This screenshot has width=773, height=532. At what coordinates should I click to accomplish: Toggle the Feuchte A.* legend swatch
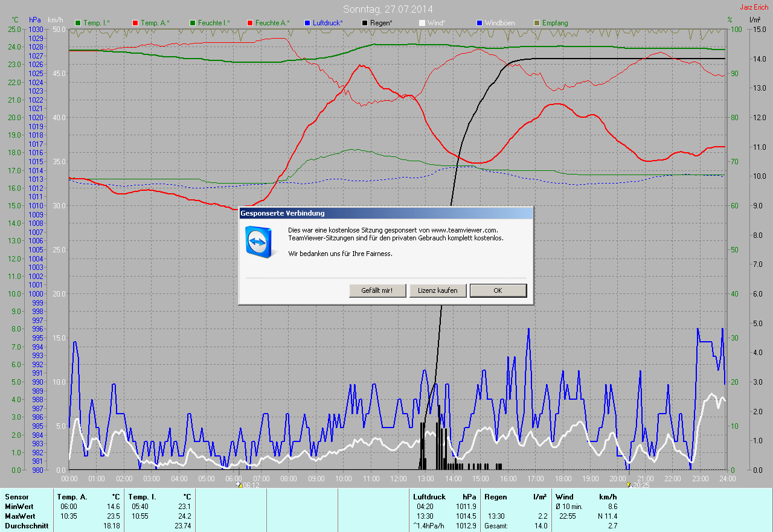[250, 23]
